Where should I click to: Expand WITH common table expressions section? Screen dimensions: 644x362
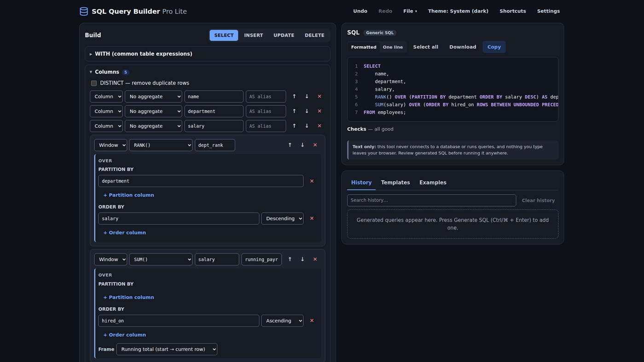208,54
